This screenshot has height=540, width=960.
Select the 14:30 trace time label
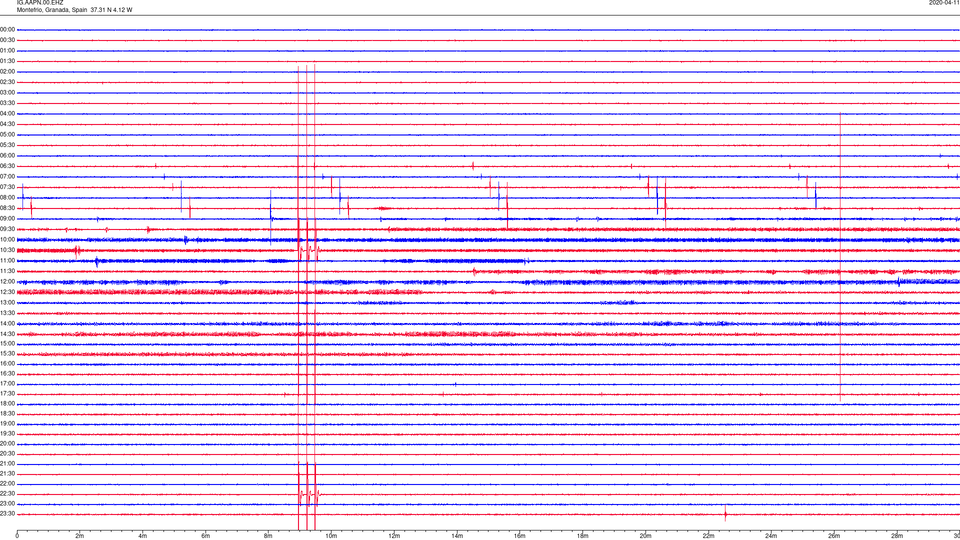(x=7, y=334)
